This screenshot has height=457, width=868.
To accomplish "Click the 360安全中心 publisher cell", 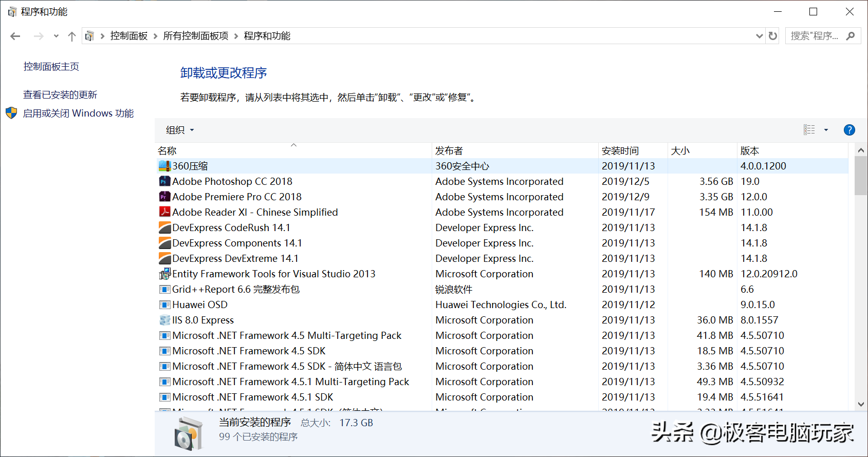I will (x=463, y=166).
